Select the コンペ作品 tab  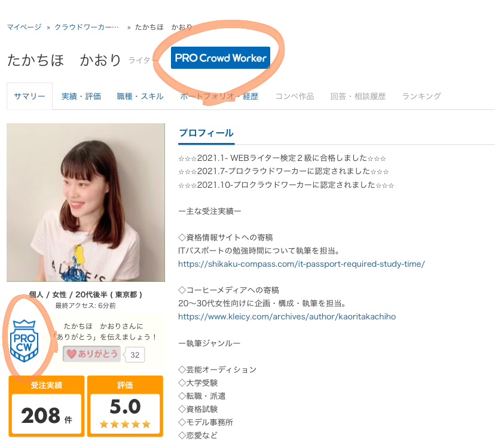click(295, 96)
